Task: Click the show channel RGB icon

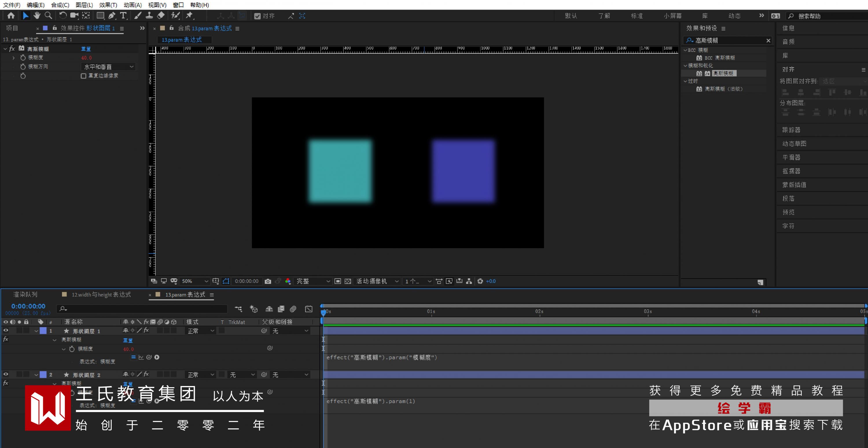Action: click(288, 281)
